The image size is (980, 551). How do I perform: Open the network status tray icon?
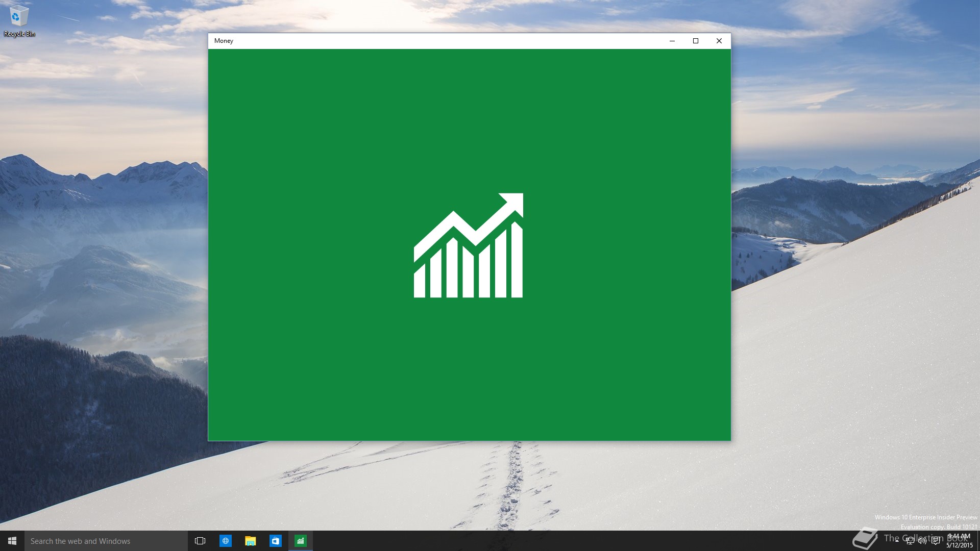(x=910, y=541)
